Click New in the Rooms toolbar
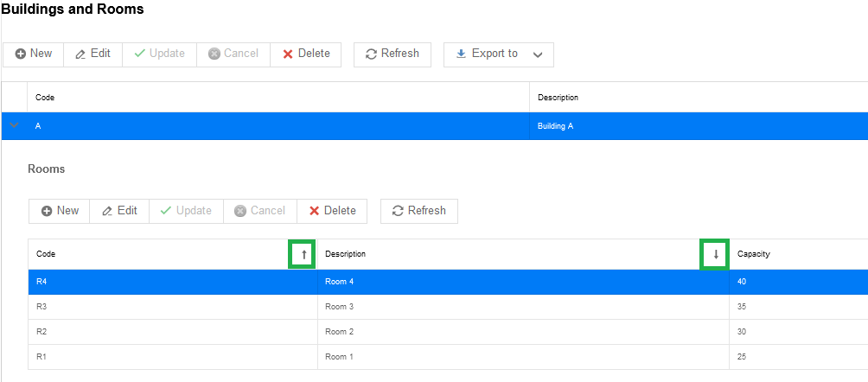The height and width of the screenshot is (382, 868). pyautogui.click(x=60, y=211)
